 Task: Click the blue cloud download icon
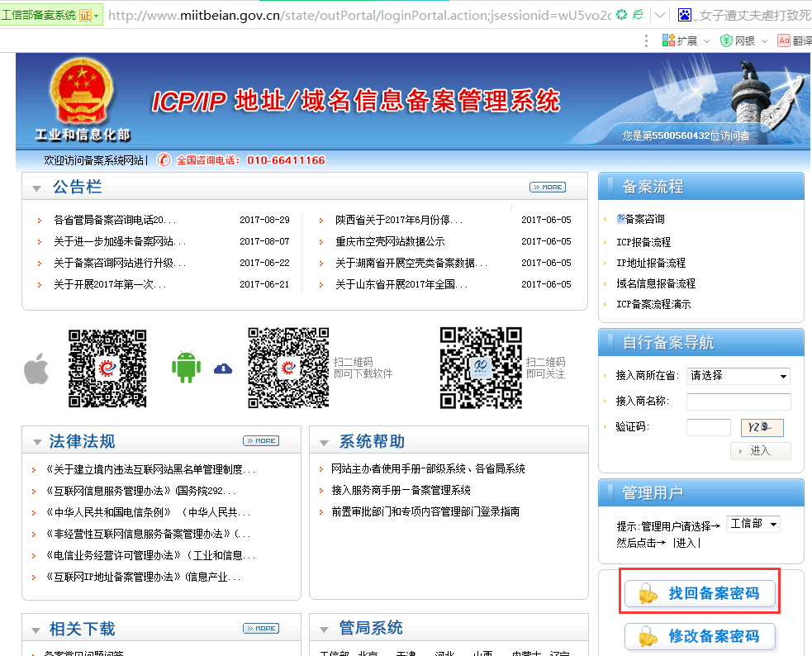pyautogui.click(x=223, y=368)
